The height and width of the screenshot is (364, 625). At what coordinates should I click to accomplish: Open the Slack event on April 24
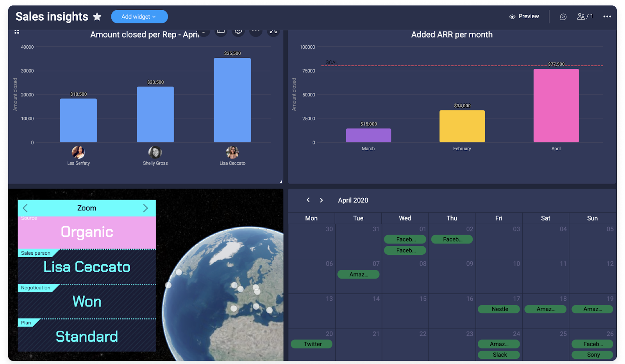[x=499, y=355]
